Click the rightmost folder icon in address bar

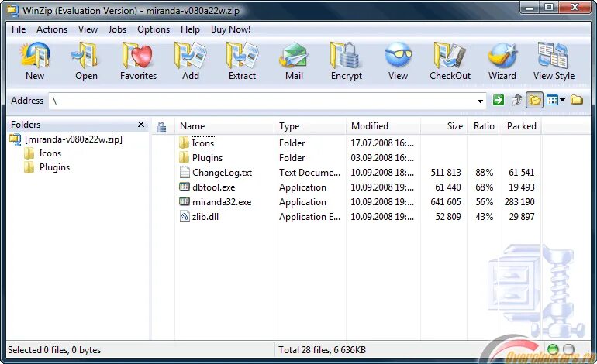click(577, 101)
